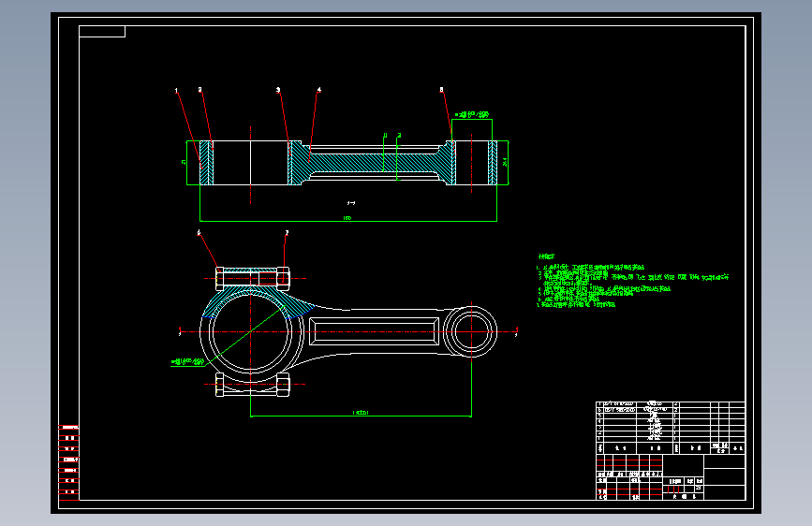The image size is (812, 526).
Task: Select the overall length dimension under section view
Action: click(x=347, y=218)
